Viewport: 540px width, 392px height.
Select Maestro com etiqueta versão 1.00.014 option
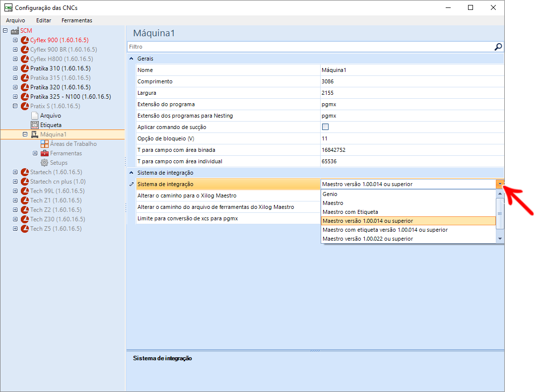[408, 230]
